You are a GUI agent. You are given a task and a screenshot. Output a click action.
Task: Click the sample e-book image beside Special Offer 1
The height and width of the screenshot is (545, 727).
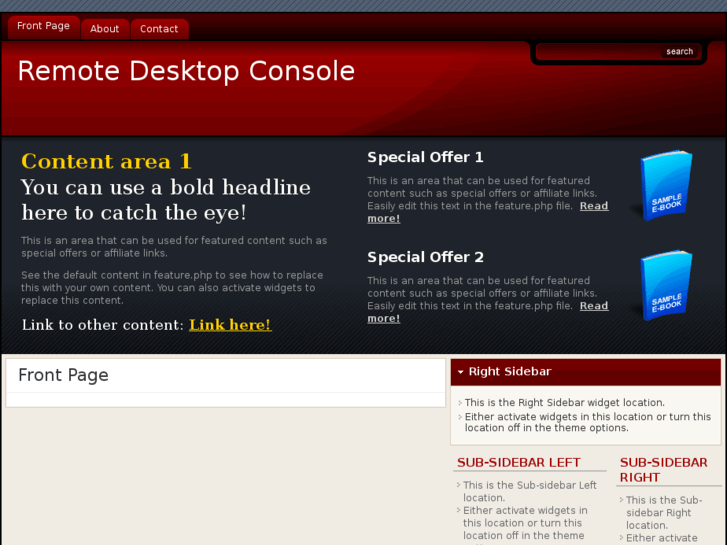pyautogui.click(x=664, y=185)
